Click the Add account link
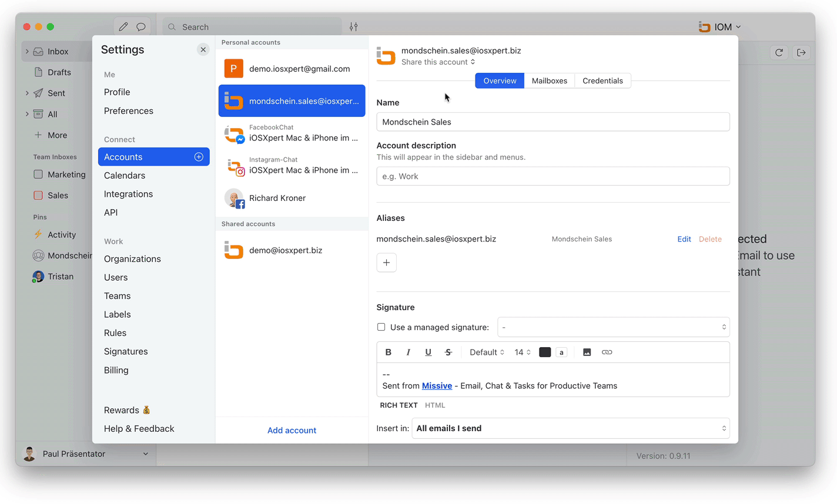 click(x=292, y=431)
